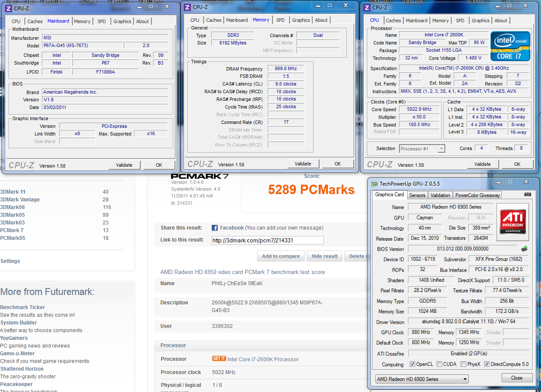The image size is (541, 392).
Task: Click the Hide result button
Action: 325,256
